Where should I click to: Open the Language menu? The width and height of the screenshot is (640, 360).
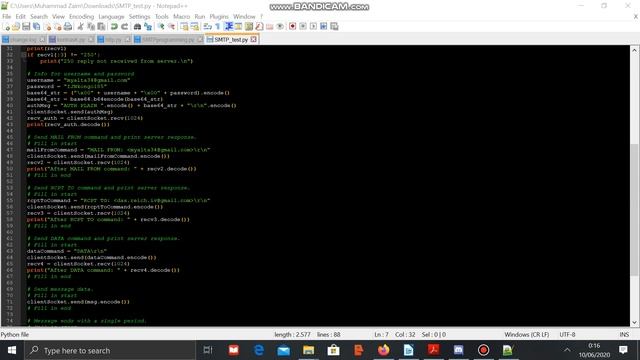click(111, 17)
